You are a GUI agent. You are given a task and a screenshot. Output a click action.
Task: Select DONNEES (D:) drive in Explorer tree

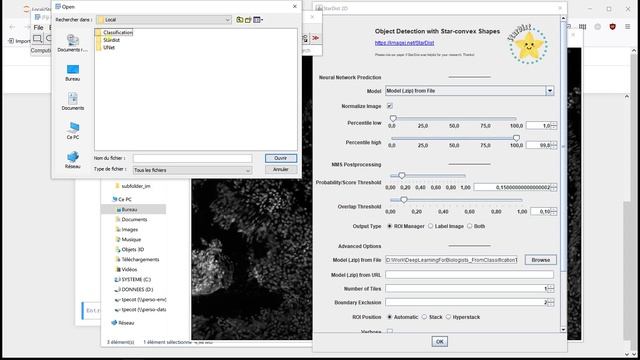(x=137, y=289)
